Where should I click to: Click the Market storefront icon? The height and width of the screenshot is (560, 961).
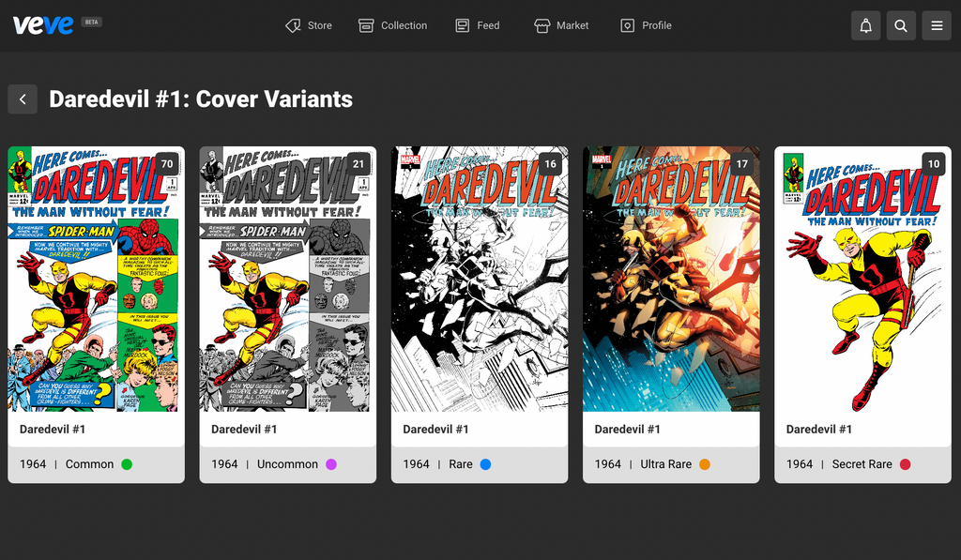click(542, 25)
